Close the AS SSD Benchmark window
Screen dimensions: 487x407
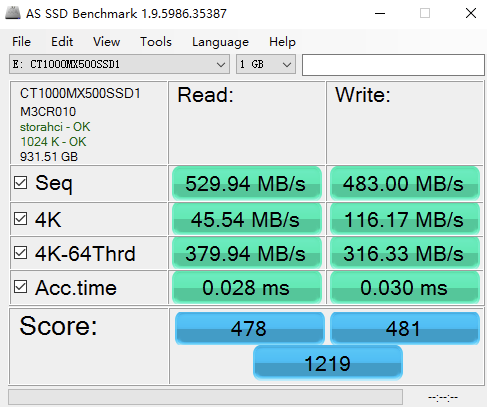(471, 13)
